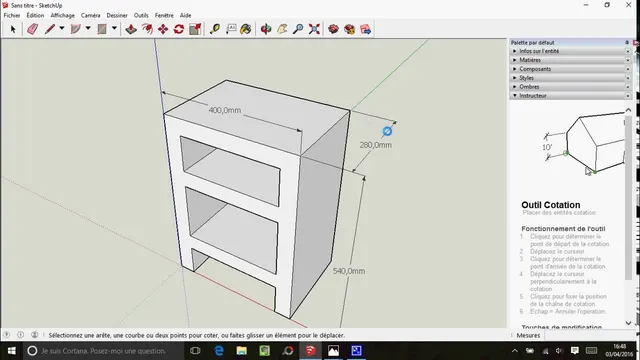Choose the Move tool with red arrows
The image size is (640, 360).
click(x=163, y=29)
